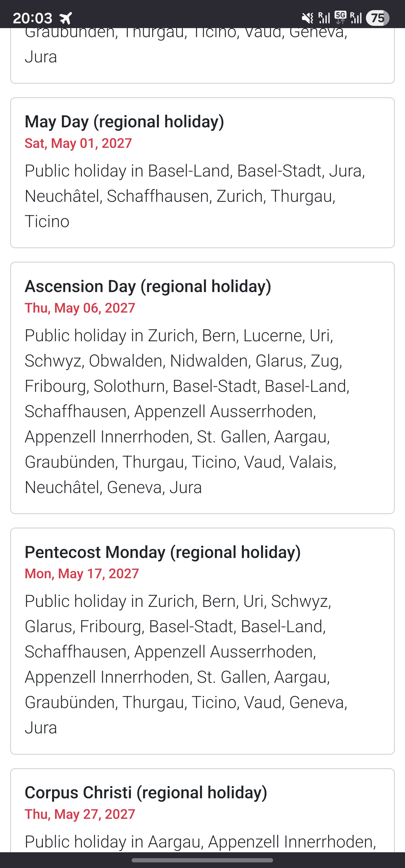Tap the second signal strength icon beside battery
Screen dimensions: 405x868
[x=356, y=17]
